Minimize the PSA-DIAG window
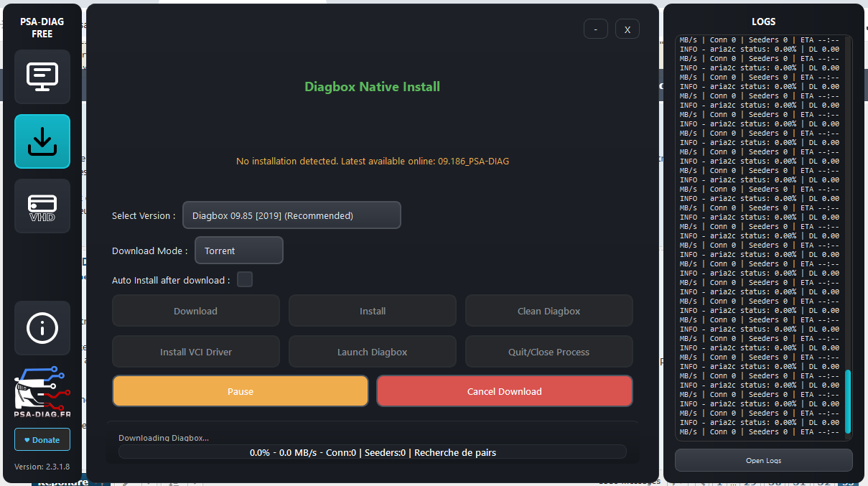Screen dimensions: 868x486 click(596, 29)
